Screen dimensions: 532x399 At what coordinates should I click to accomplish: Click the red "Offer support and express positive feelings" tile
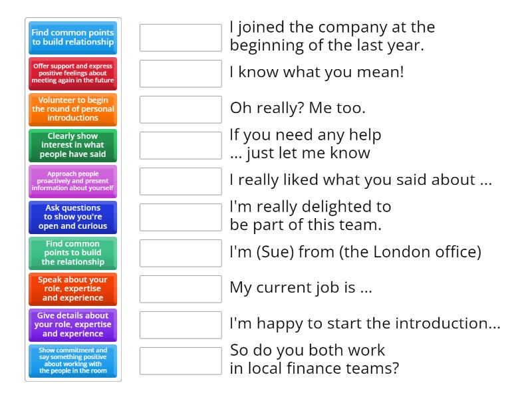tap(73, 73)
